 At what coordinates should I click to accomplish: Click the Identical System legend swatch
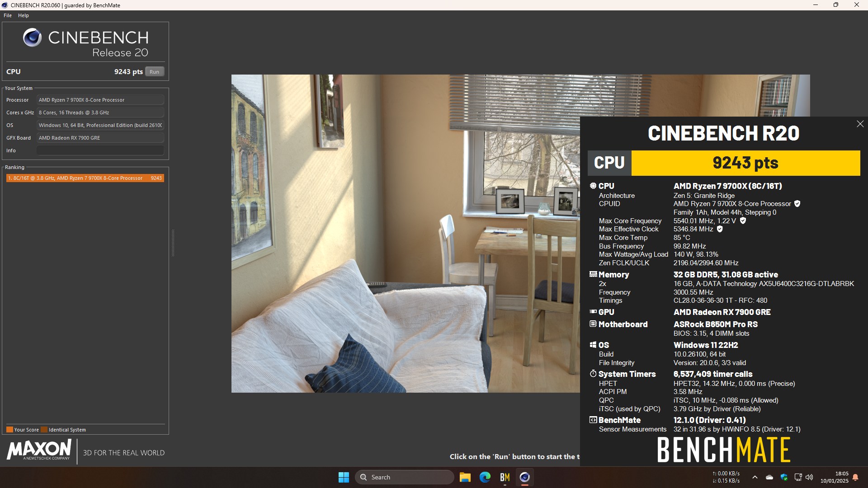tap(44, 430)
